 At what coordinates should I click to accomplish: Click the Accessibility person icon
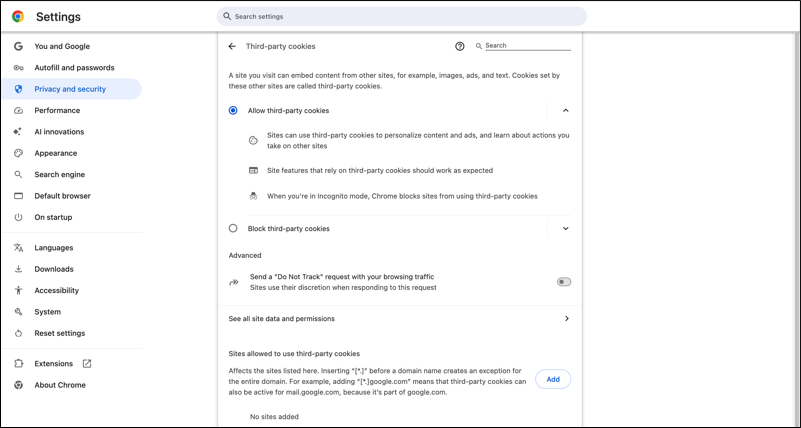pos(18,290)
